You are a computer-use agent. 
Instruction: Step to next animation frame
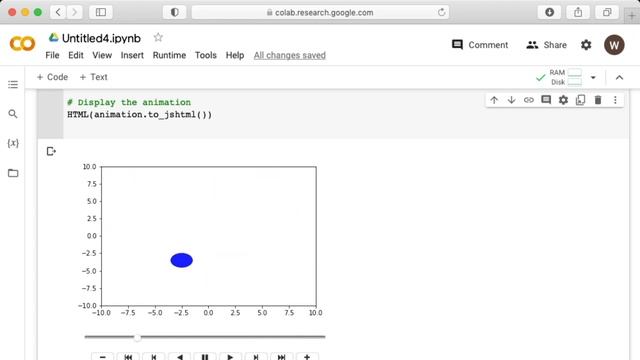(x=256, y=357)
